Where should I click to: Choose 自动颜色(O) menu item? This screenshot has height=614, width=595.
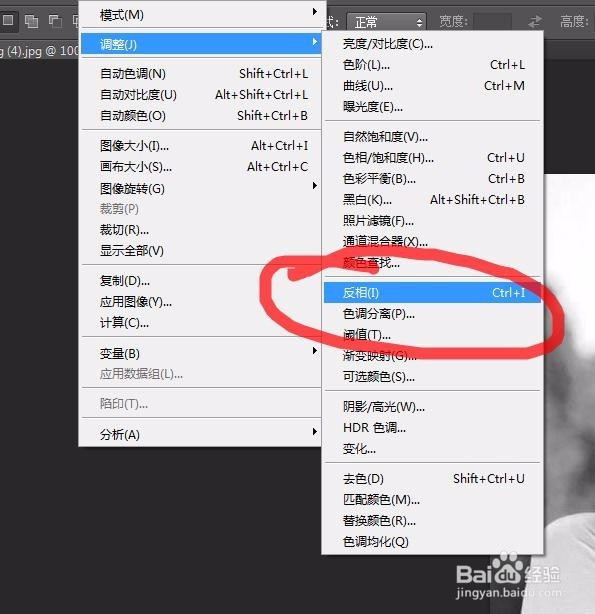(202, 116)
